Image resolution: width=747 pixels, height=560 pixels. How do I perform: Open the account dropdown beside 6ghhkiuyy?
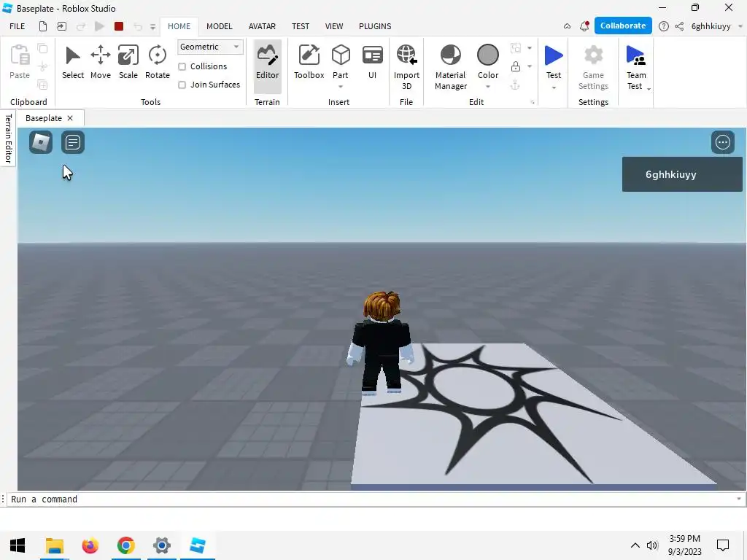(740, 26)
